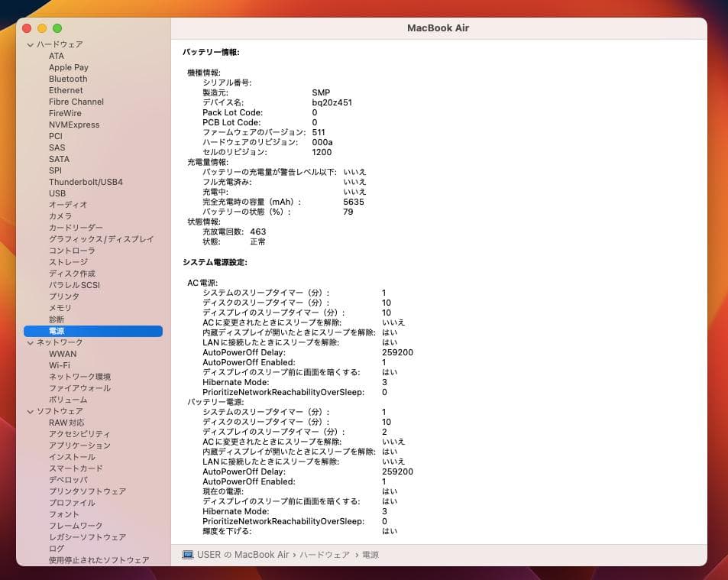Select カメラ in the sidebar
The width and height of the screenshot is (728, 580).
(x=60, y=216)
